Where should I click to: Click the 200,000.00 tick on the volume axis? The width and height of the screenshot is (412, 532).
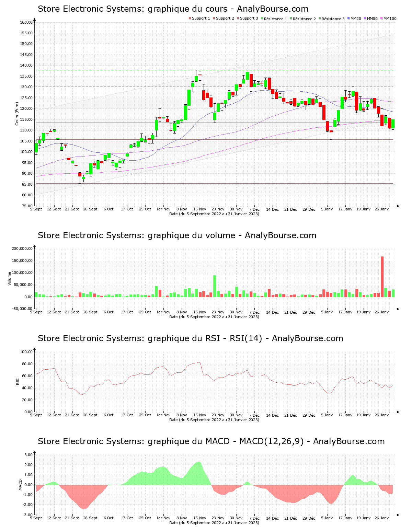pos(22,248)
